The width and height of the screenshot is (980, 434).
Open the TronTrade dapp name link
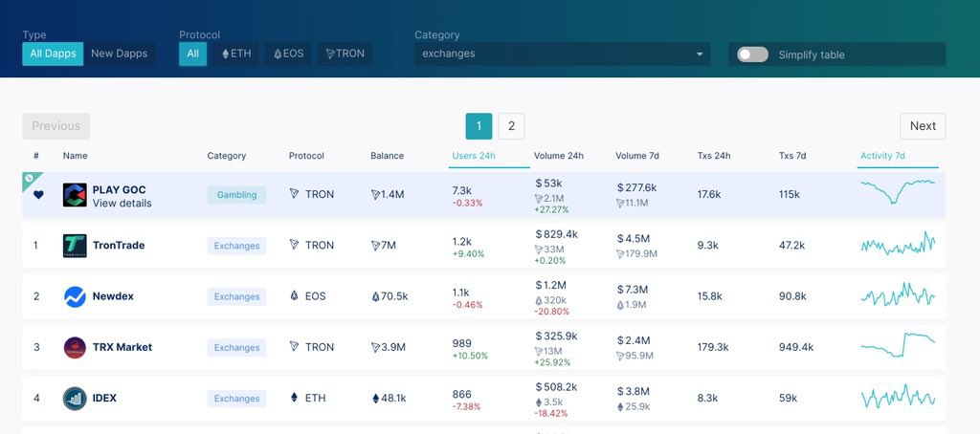tap(119, 246)
